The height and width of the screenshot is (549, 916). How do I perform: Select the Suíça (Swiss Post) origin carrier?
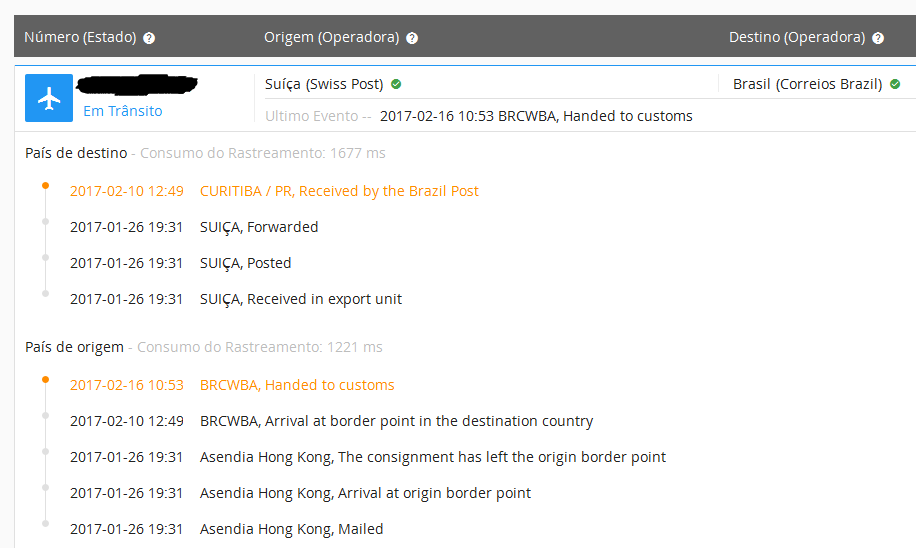pos(324,84)
